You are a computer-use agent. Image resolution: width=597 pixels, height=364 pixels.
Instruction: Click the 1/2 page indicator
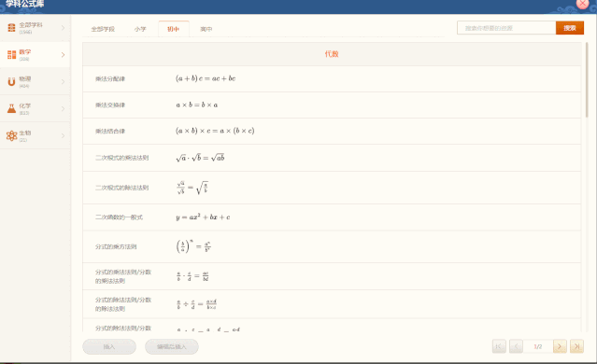coord(538,346)
